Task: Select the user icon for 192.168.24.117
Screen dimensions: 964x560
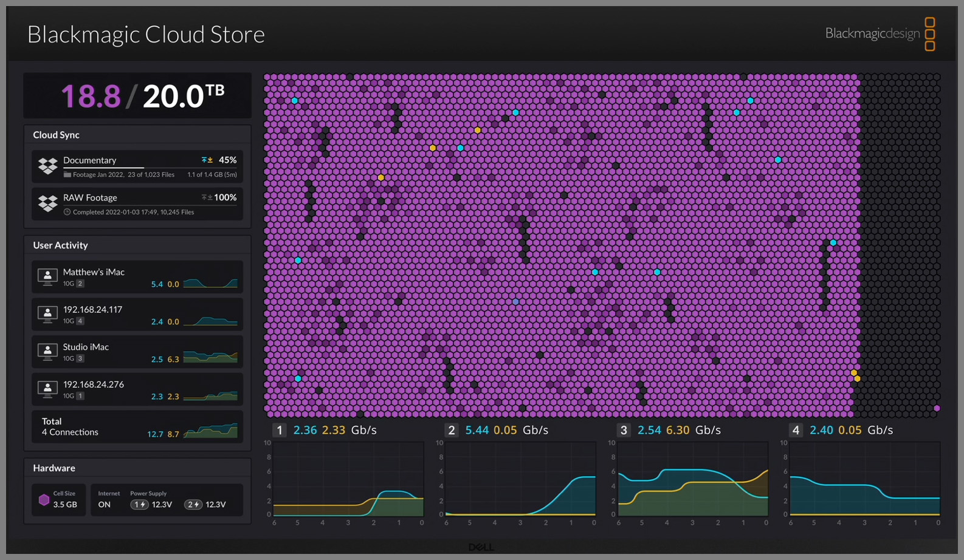Action: click(47, 315)
